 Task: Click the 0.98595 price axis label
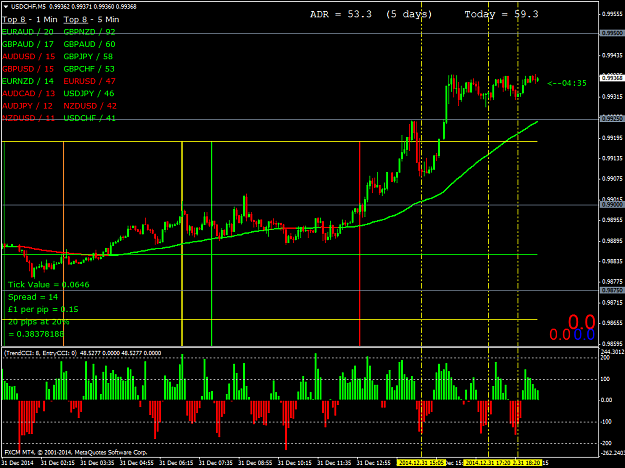pos(612,343)
